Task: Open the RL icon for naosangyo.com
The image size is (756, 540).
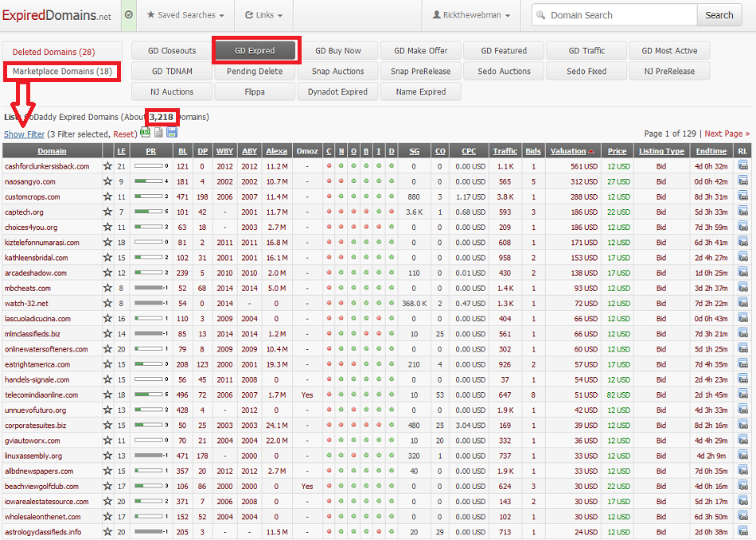Action: [x=742, y=181]
